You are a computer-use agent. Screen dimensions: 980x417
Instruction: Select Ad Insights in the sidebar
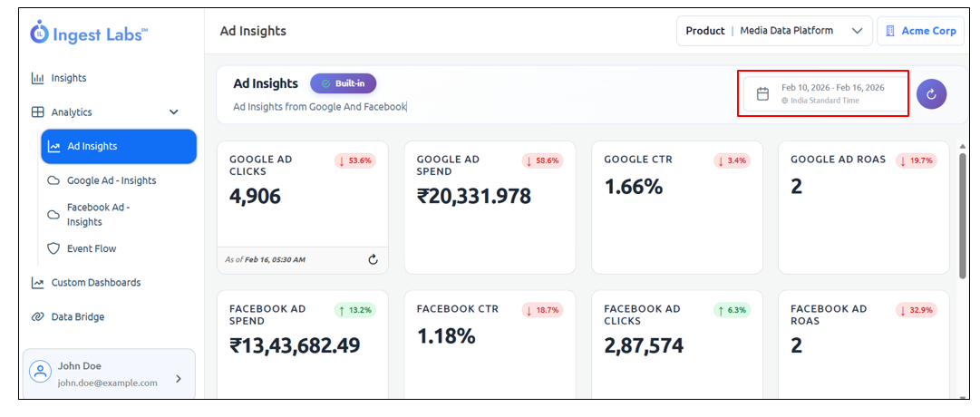coord(118,147)
